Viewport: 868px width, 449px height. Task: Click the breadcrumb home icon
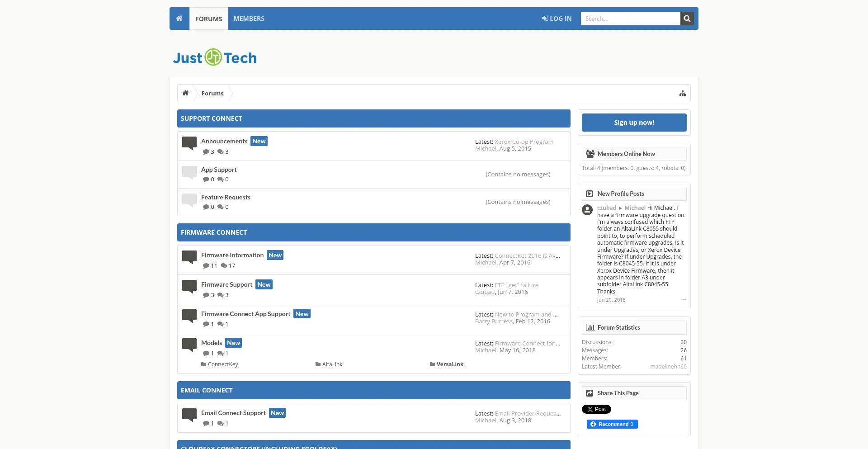click(x=185, y=93)
